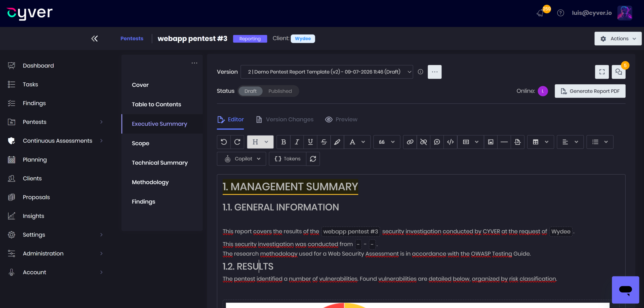Select the highlighter marker tool
This screenshot has width=644, height=308.
point(337,142)
